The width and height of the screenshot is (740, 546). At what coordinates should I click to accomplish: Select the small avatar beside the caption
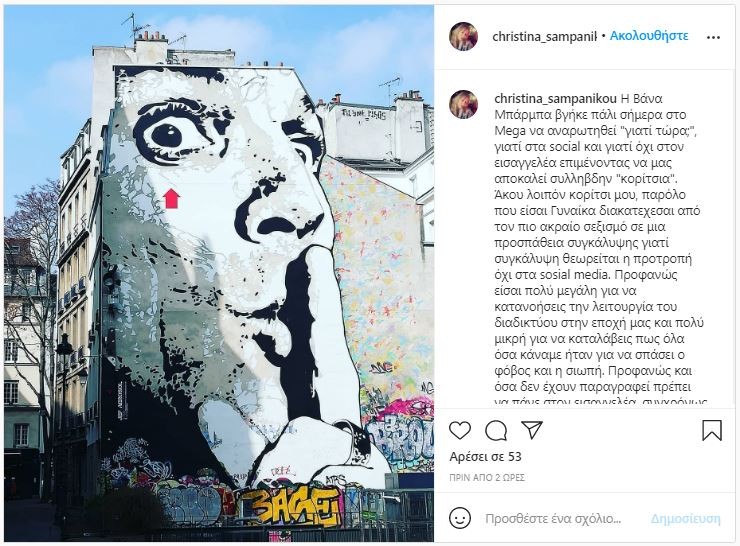point(463,104)
